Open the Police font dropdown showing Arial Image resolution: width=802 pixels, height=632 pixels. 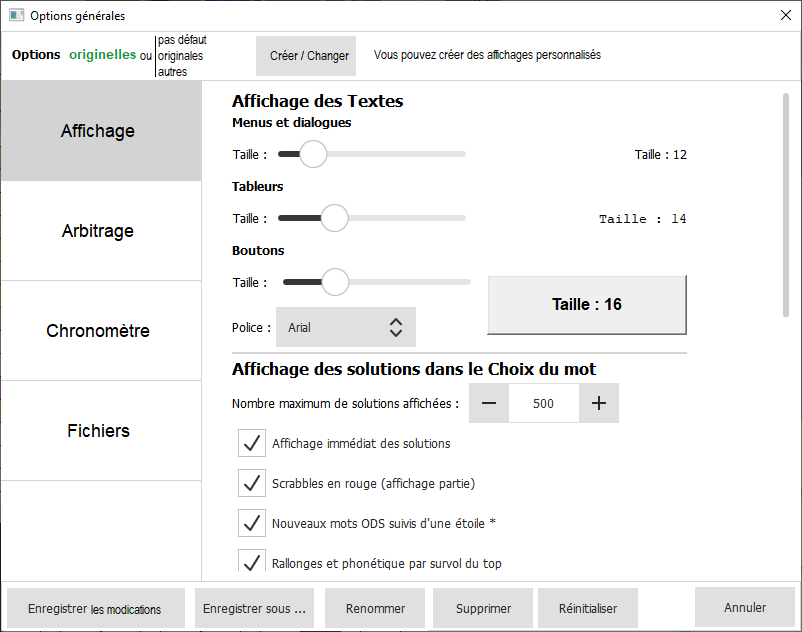(x=345, y=327)
